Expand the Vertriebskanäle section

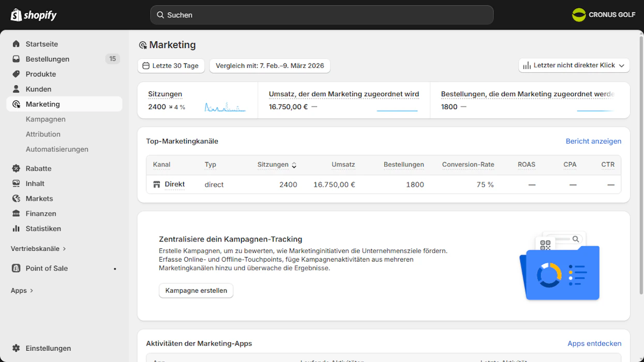38,249
